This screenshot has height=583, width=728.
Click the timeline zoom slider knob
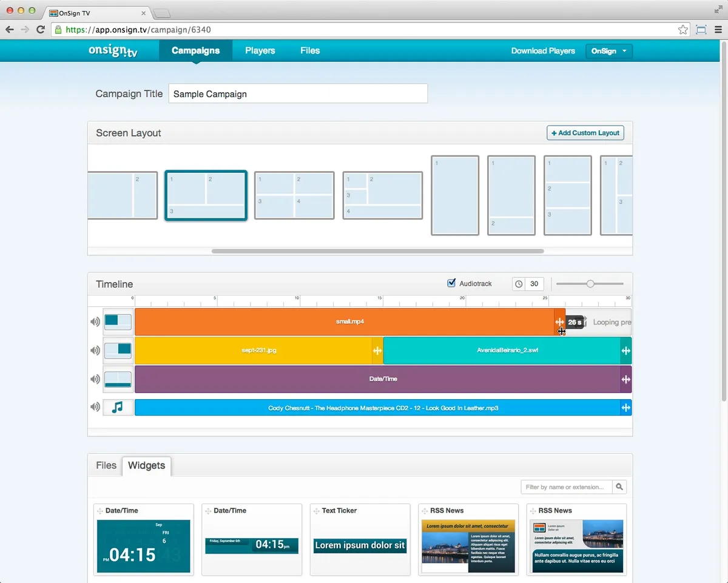[590, 284]
